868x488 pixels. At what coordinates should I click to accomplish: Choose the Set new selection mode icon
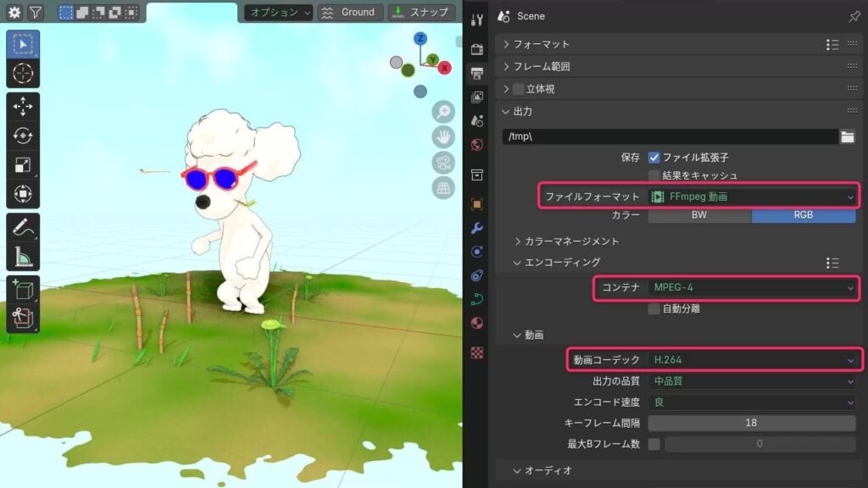pyautogui.click(x=66, y=12)
